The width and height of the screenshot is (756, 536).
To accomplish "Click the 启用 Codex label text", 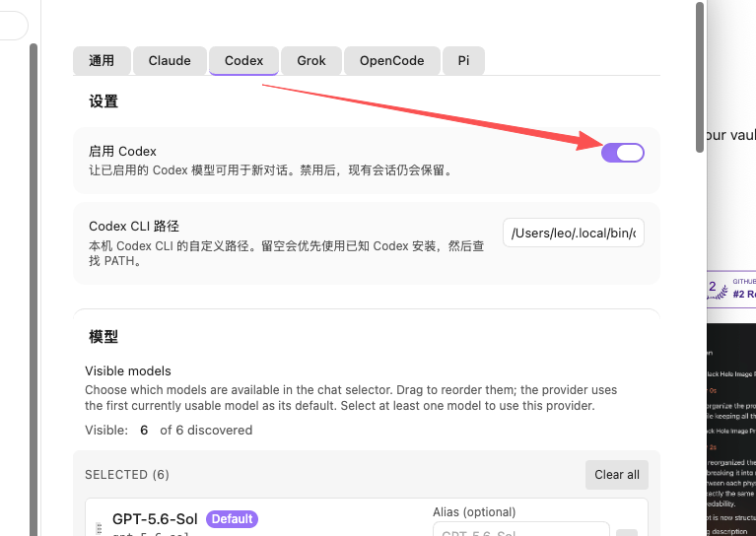I will (122, 152).
